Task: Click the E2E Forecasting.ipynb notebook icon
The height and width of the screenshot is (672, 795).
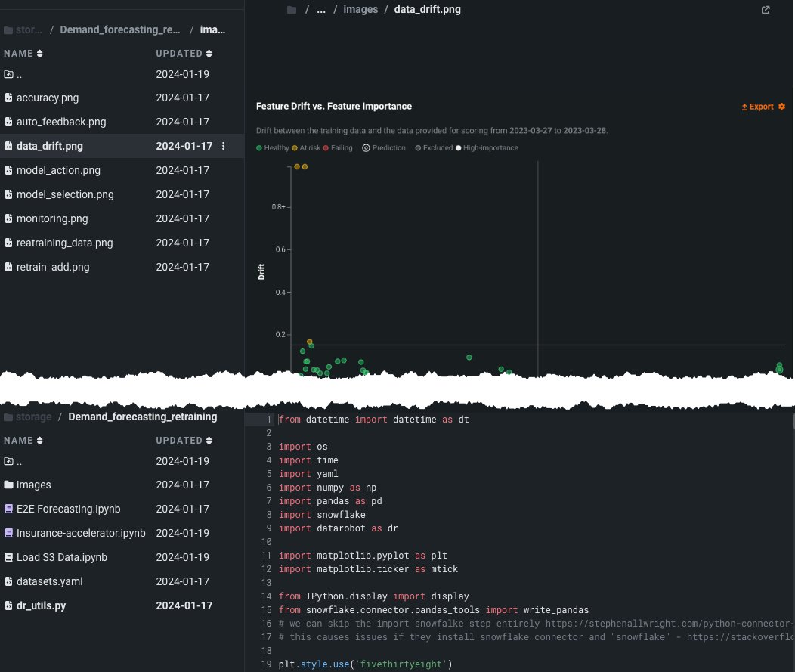Action: tap(8, 509)
